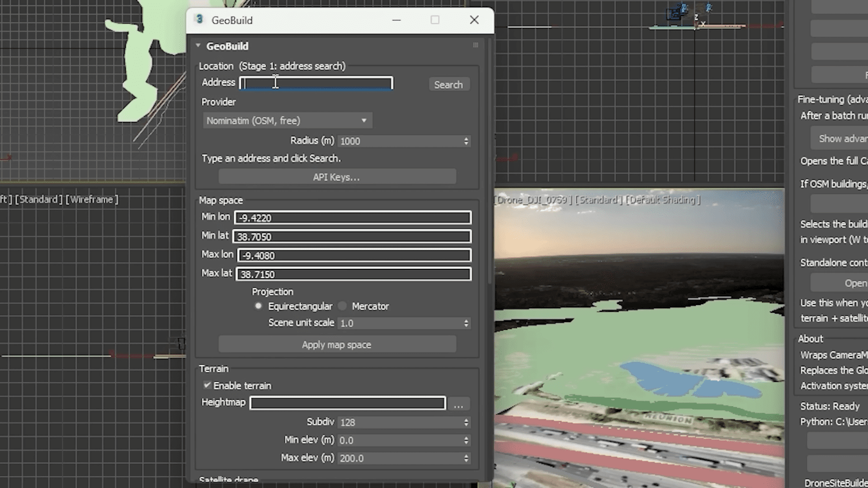This screenshot has height=488, width=868.
Task: Click the Show advanced button in right panel
Action: pyautogui.click(x=840, y=139)
